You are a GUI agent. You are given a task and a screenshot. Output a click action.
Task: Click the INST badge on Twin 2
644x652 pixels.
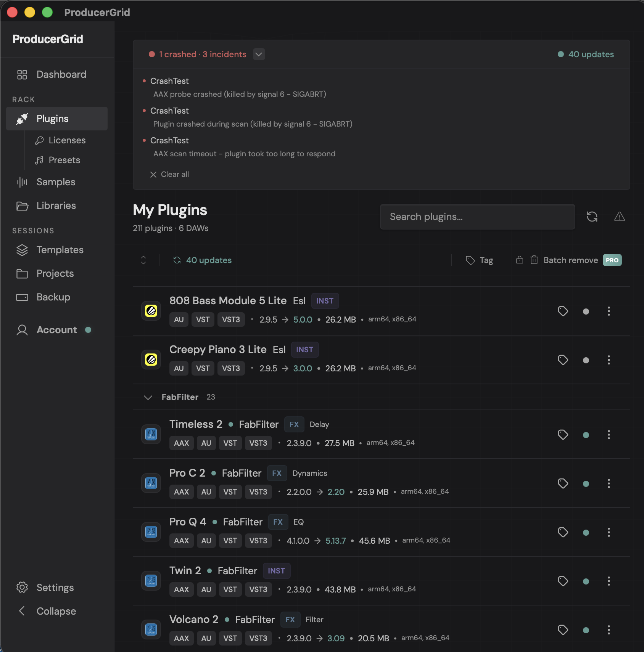pos(277,571)
